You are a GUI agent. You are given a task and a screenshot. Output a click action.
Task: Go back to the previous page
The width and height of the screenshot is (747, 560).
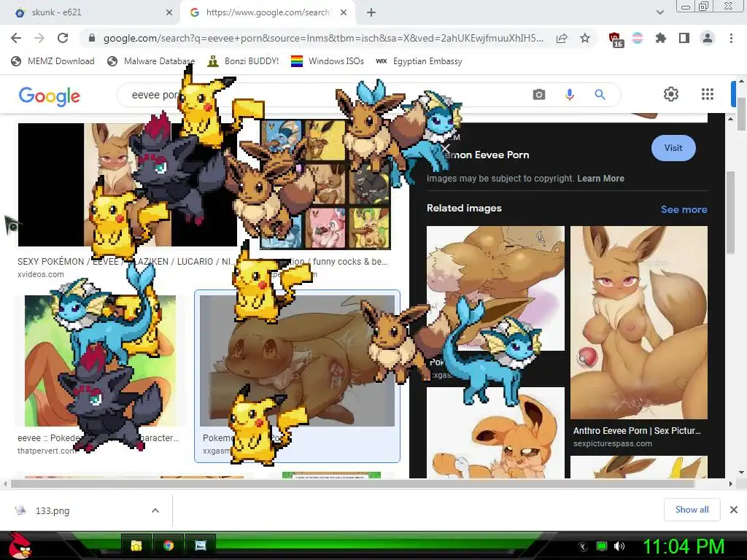(16, 38)
